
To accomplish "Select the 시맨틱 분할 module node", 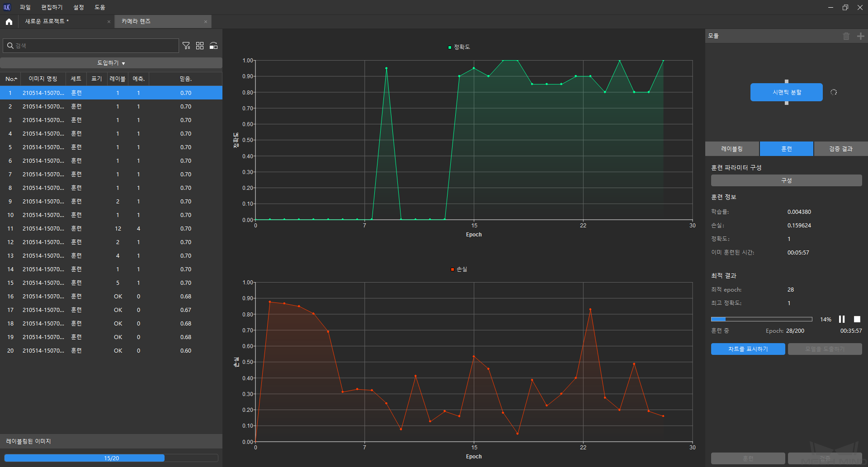I will pos(787,92).
